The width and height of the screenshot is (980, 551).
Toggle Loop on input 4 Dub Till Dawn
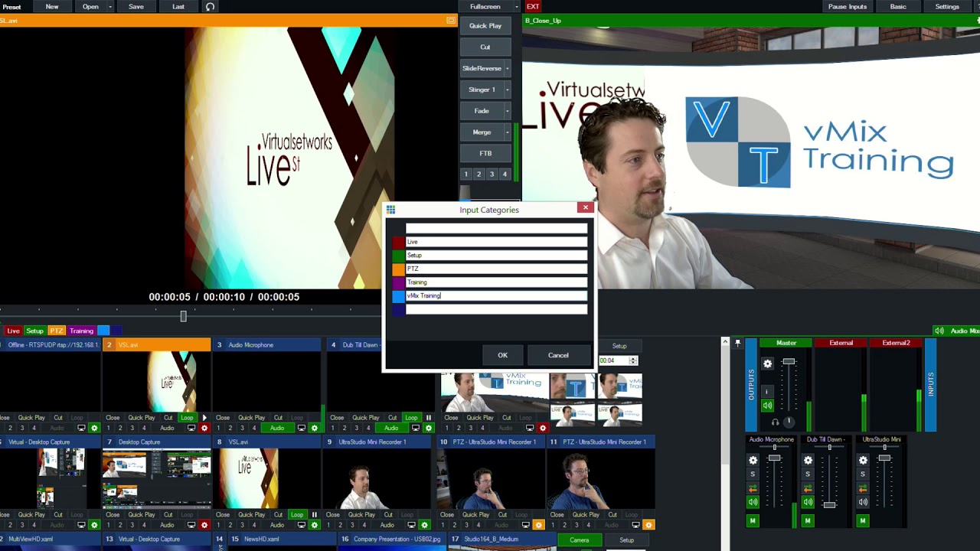(411, 418)
